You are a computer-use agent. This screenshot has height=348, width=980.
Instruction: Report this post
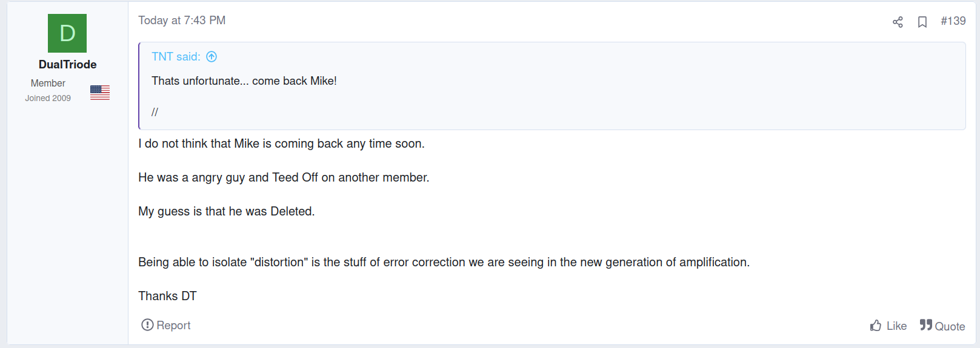click(x=165, y=325)
